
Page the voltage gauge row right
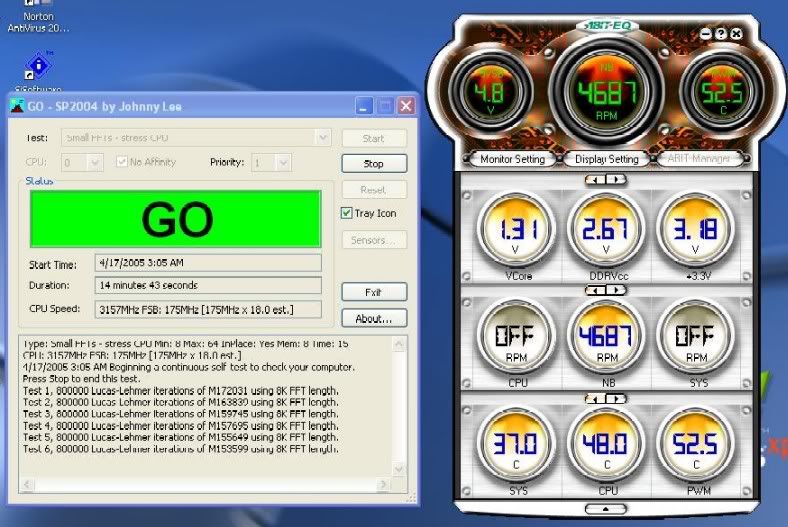tap(616, 179)
